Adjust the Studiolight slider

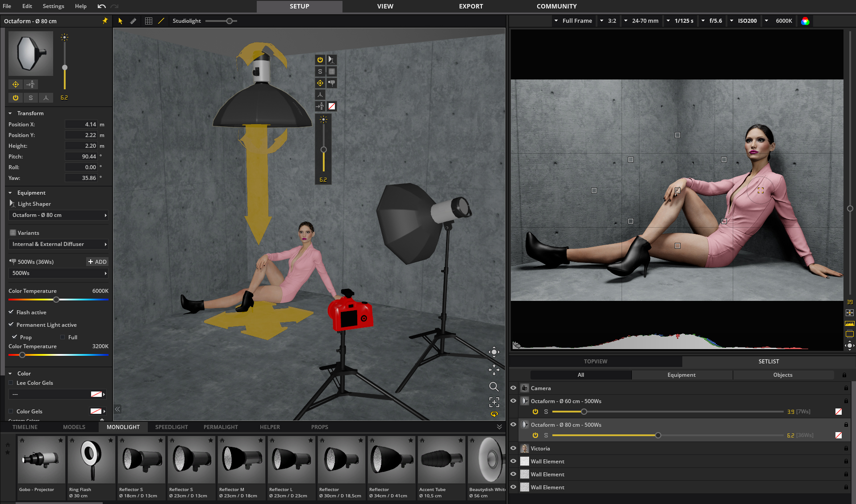coord(229,21)
